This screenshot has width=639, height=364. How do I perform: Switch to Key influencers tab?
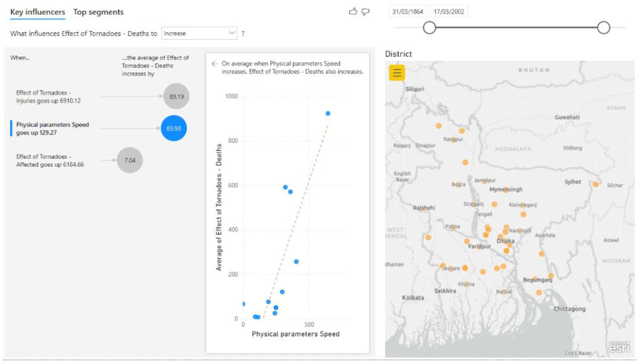pos(38,12)
